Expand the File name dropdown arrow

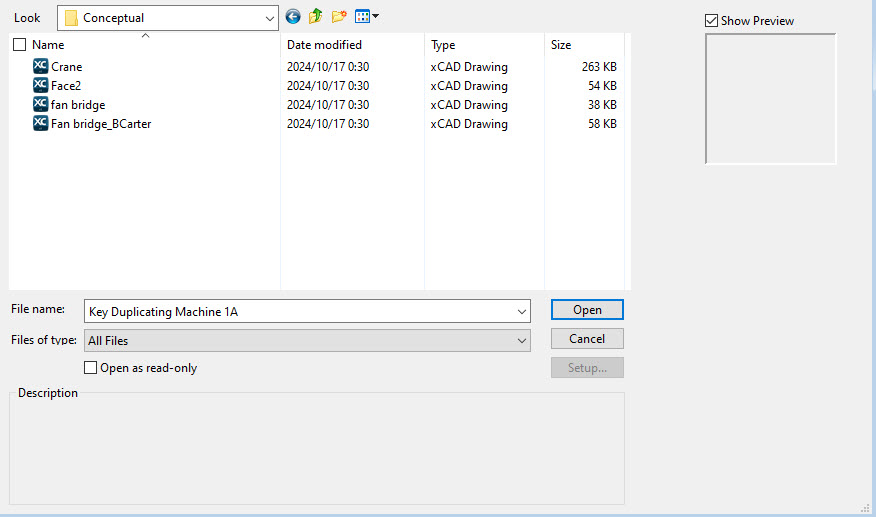tap(521, 311)
